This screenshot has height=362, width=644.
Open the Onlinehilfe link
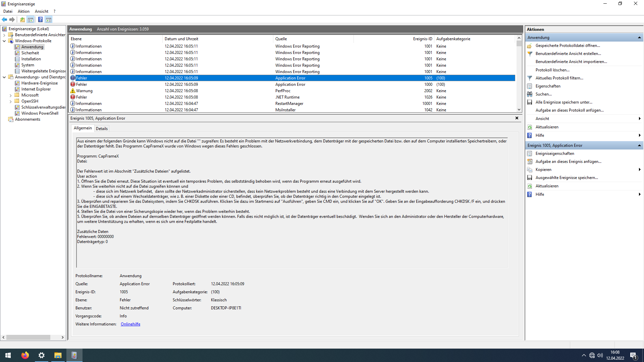130,324
